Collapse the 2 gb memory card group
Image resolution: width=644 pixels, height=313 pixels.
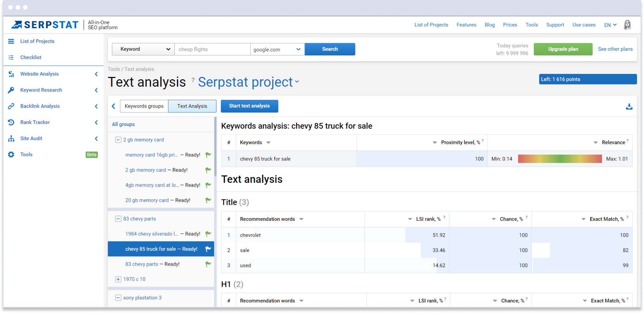(118, 140)
